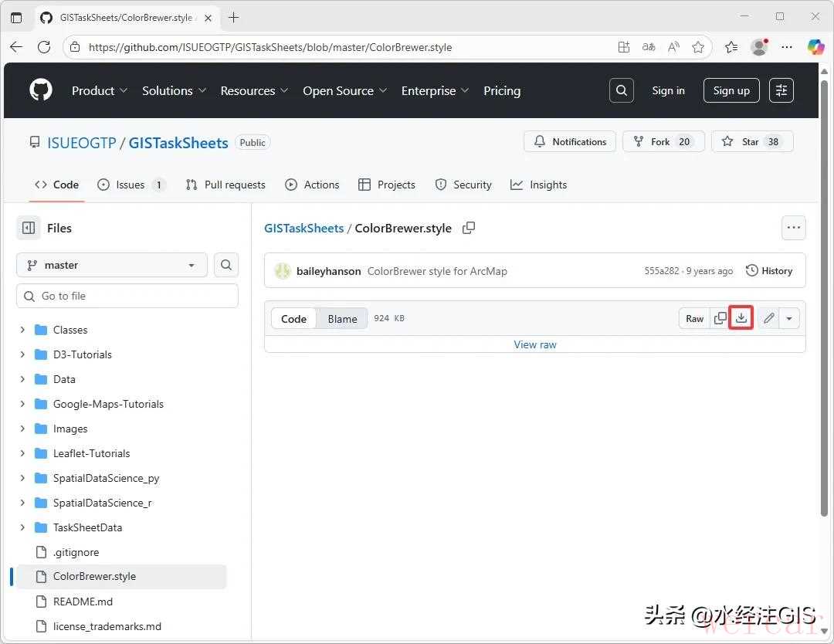Select README.md in the file tree

83,602
